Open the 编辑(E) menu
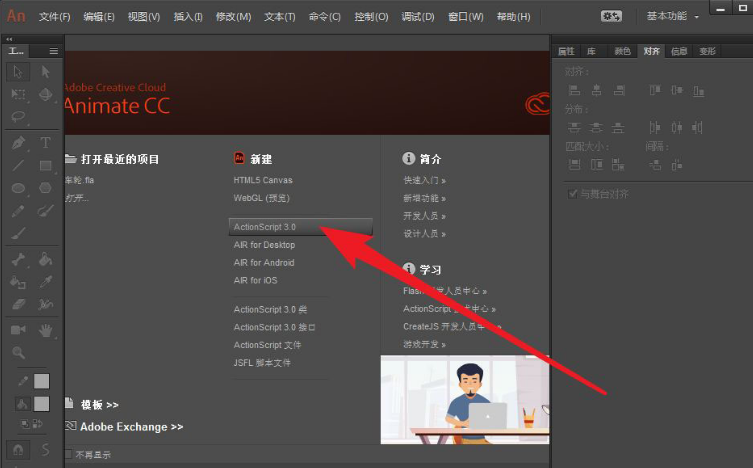The image size is (753, 468). [99, 17]
